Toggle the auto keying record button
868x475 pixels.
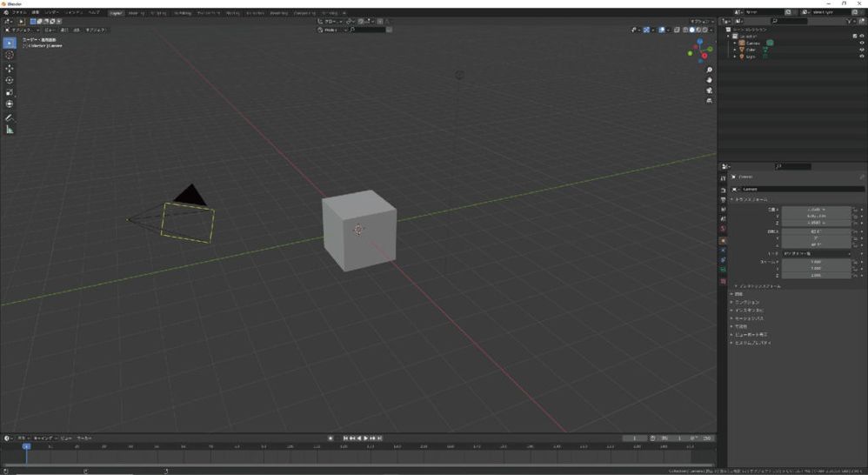pos(331,438)
